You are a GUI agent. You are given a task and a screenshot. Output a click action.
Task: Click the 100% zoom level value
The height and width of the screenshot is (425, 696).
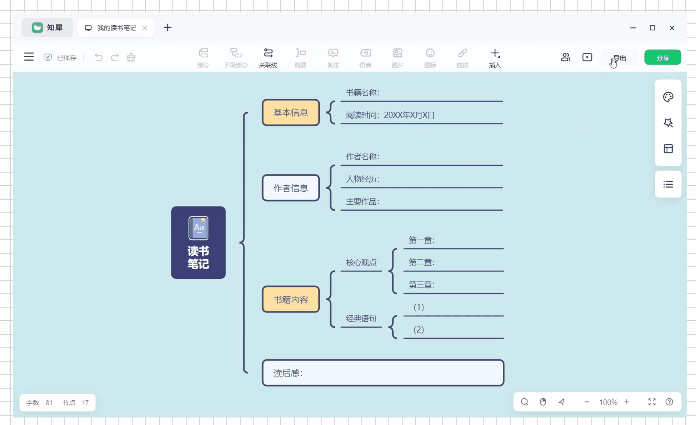[608, 402]
